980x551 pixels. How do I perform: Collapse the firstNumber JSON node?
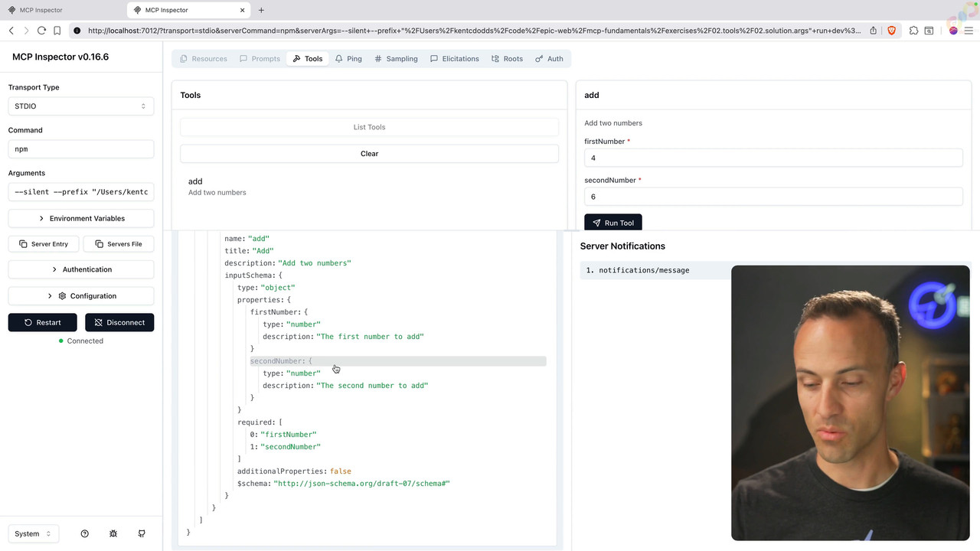coord(279,311)
